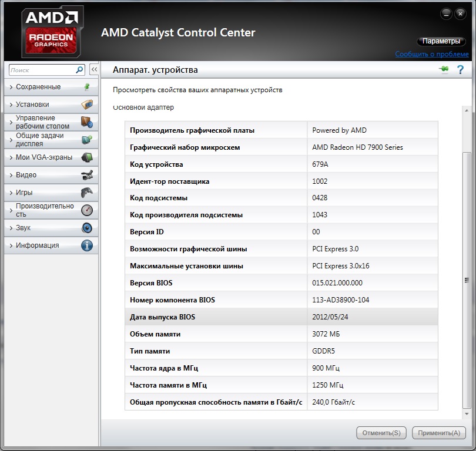This screenshot has height=451, width=476.
Task: Select the PCI Express 3.0x16 value
Action: pos(341,266)
